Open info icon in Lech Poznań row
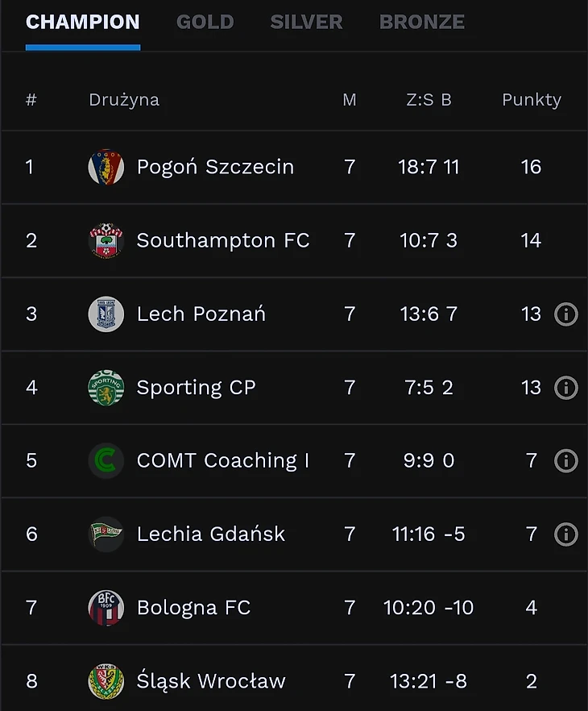Screen dimensions: 588x711 click(x=566, y=314)
